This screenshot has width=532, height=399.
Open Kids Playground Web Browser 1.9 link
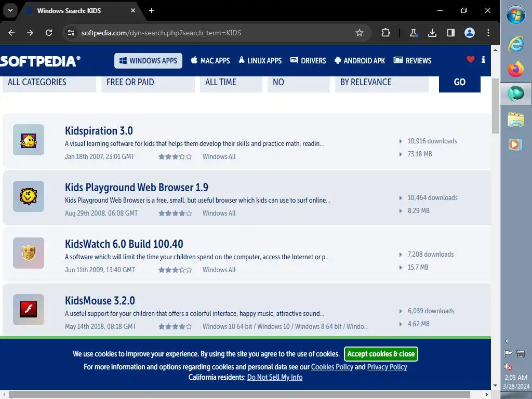137,187
